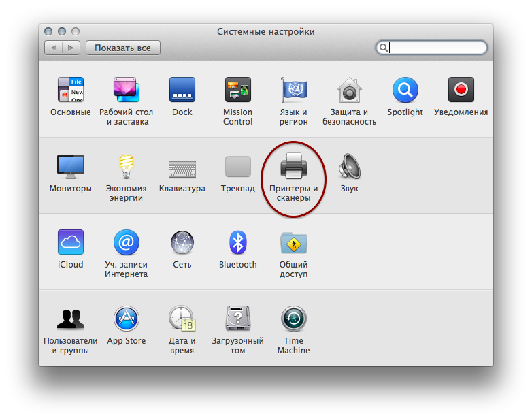
Task: Open Клавиатура keyboard settings
Action: pos(182,169)
